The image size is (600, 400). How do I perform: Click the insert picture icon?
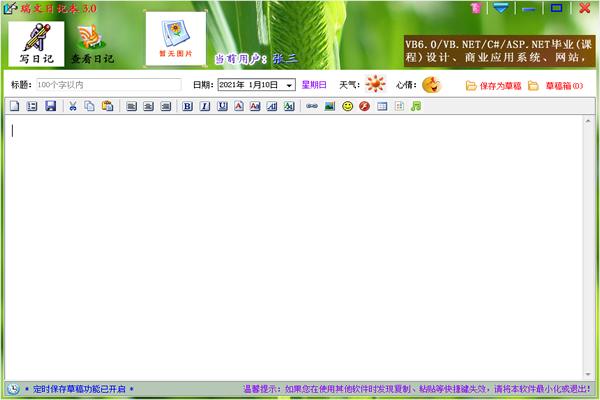click(x=329, y=106)
